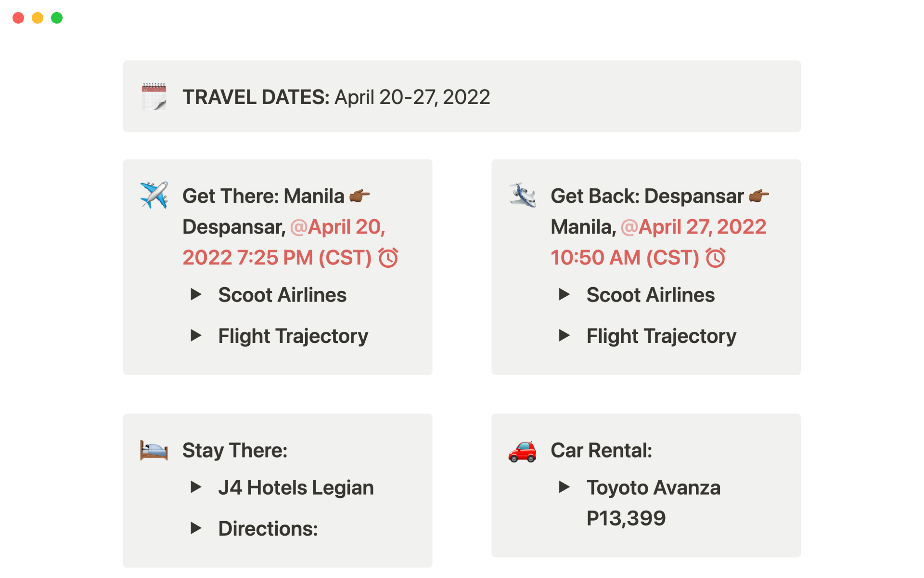The height and width of the screenshot is (578, 924).
Task: Expand Flight Trajectory toggle under Get Back
Action: 564,335
